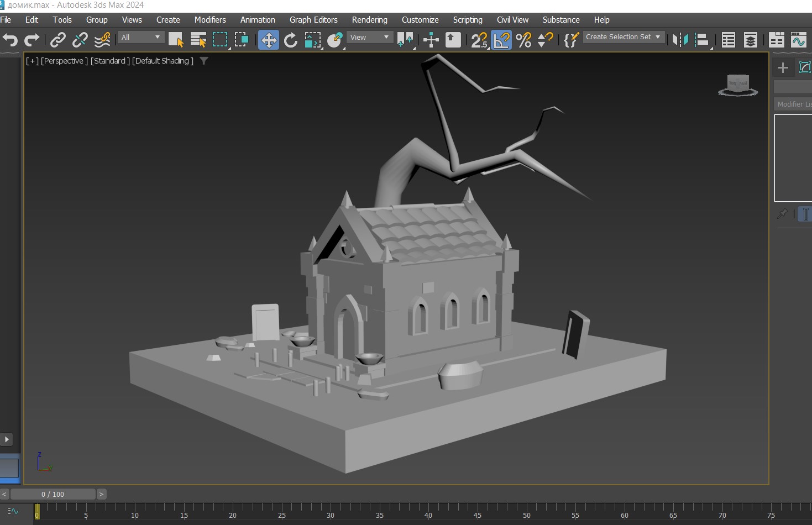Select the Rotate tool
This screenshot has width=812, height=525.
(291, 40)
